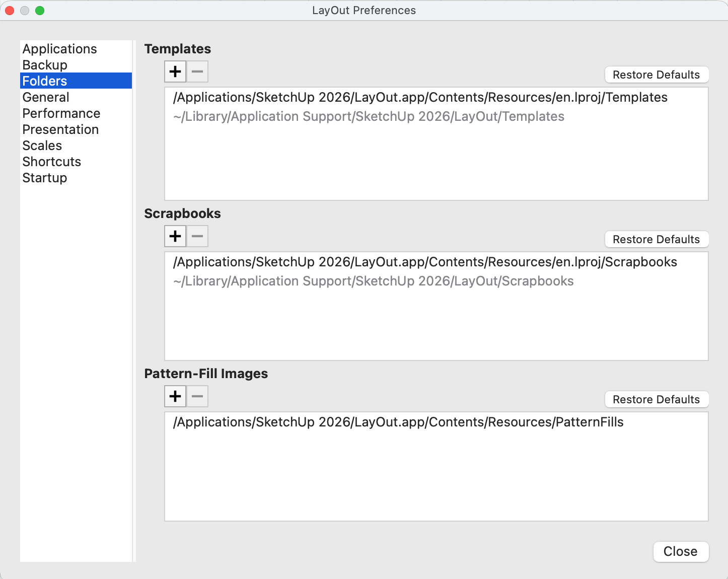Select the Folders preferences category

click(x=76, y=81)
